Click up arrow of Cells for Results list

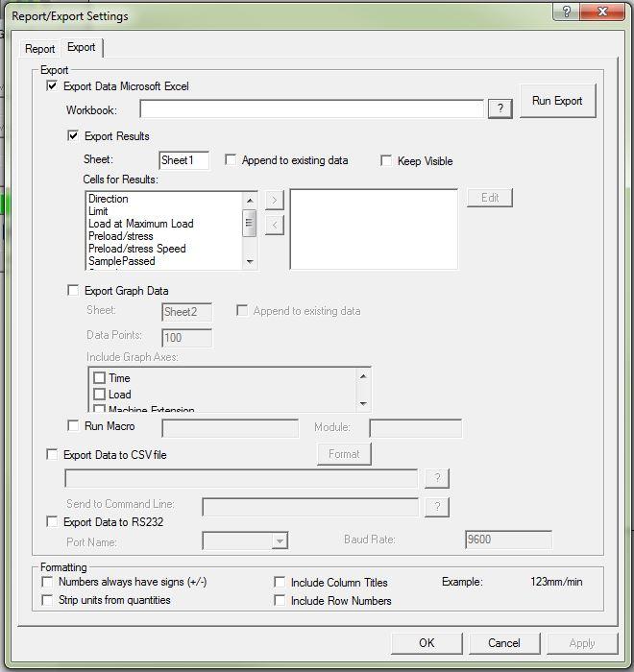(x=250, y=200)
